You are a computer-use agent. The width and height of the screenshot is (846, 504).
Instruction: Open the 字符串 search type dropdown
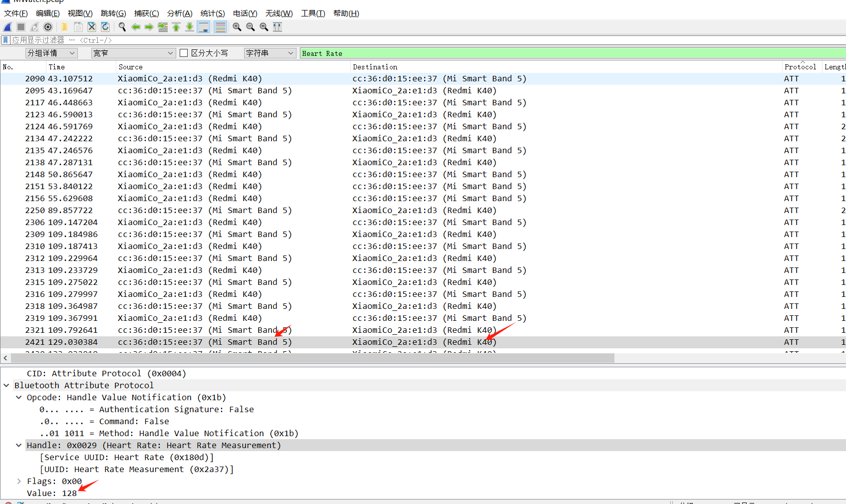pos(270,53)
